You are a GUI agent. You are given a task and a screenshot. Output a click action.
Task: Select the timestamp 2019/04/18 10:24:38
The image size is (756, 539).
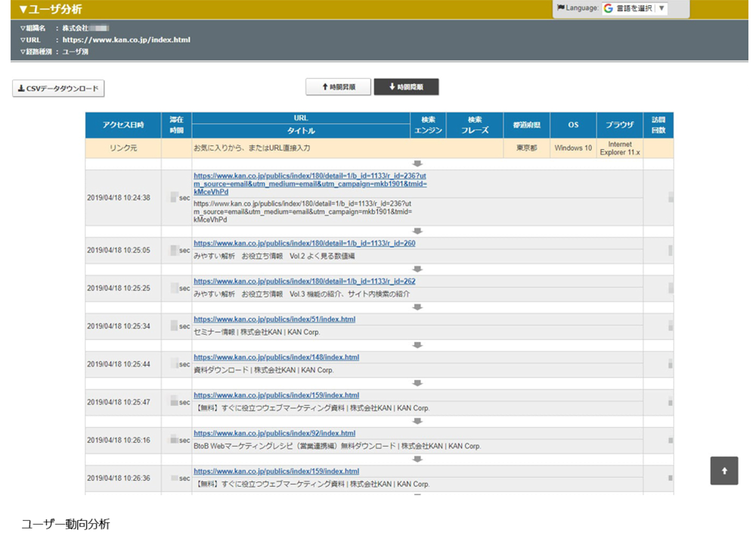coord(119,198)
